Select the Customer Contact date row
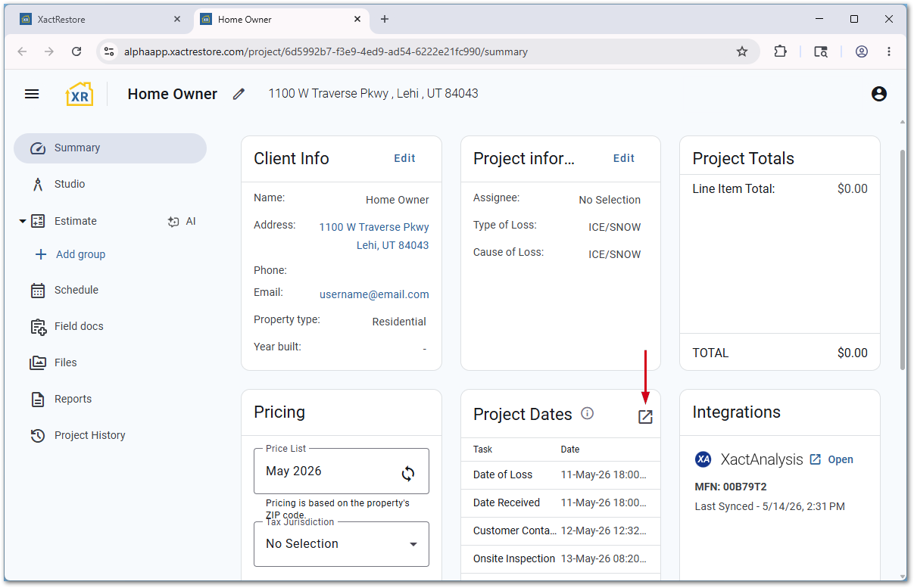Screen dimensions: 914x588 560,531
